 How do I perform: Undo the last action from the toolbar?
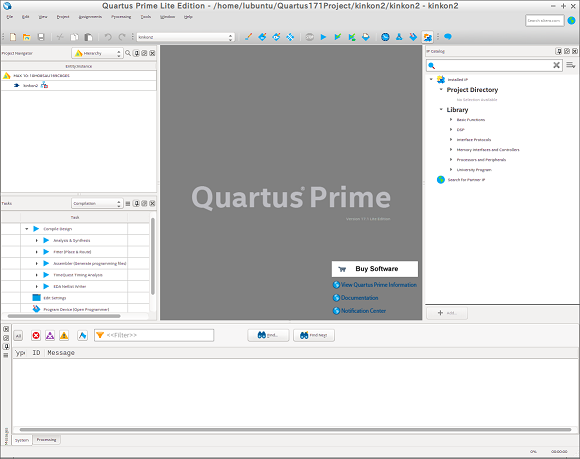[108, 37]
